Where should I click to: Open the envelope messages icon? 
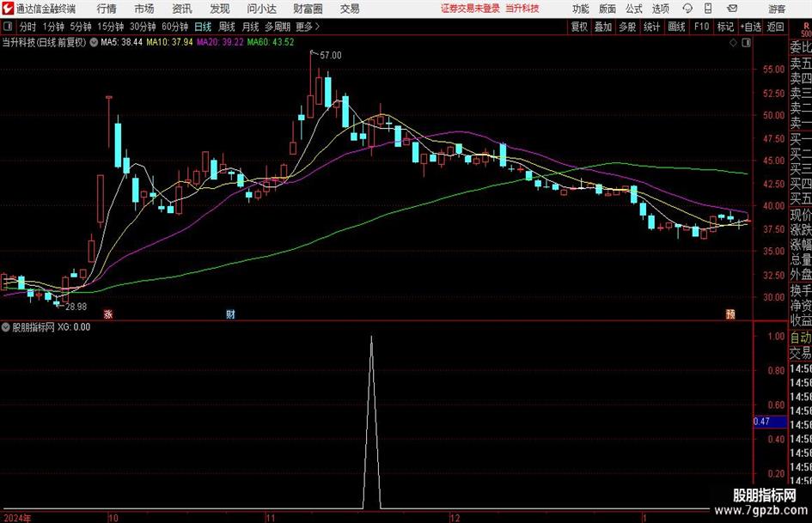pyautogui.click(x=732, y=9)
